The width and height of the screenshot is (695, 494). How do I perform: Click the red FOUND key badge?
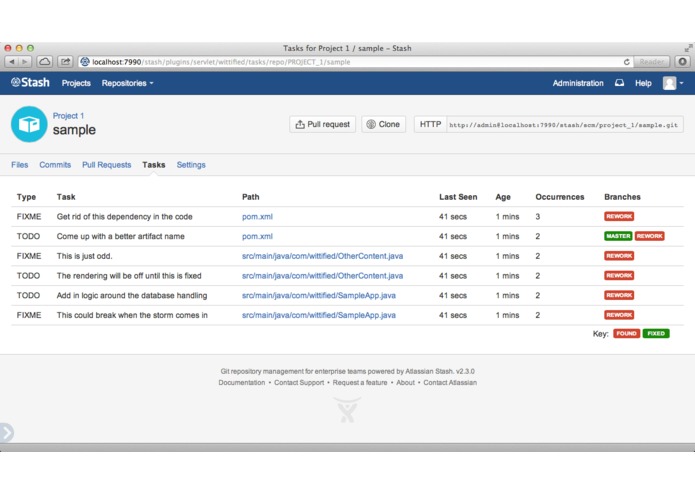pyautogui.click(x=626, y=334)
